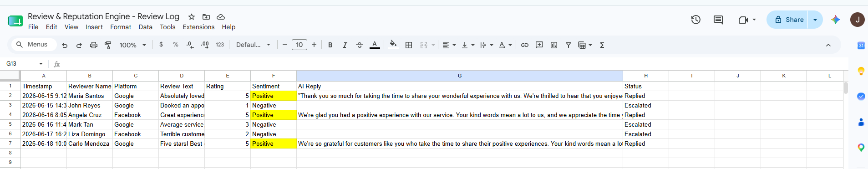
Task: Star this spreadsheet
Action: [192, 17]
